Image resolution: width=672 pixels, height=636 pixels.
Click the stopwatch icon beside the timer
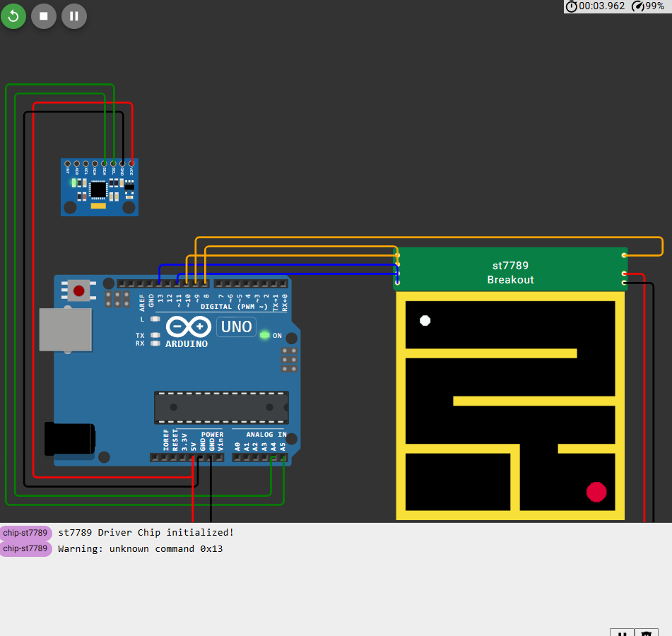[571, 6]
